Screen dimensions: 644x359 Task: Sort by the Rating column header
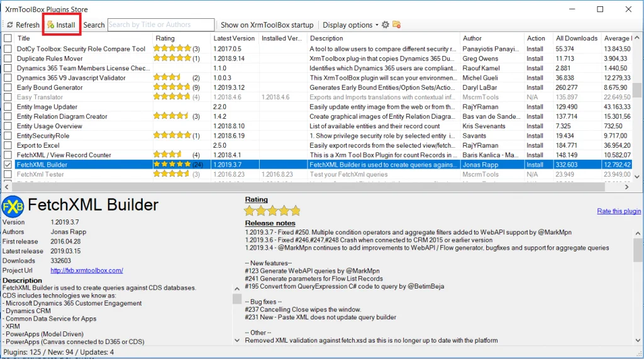182,38
